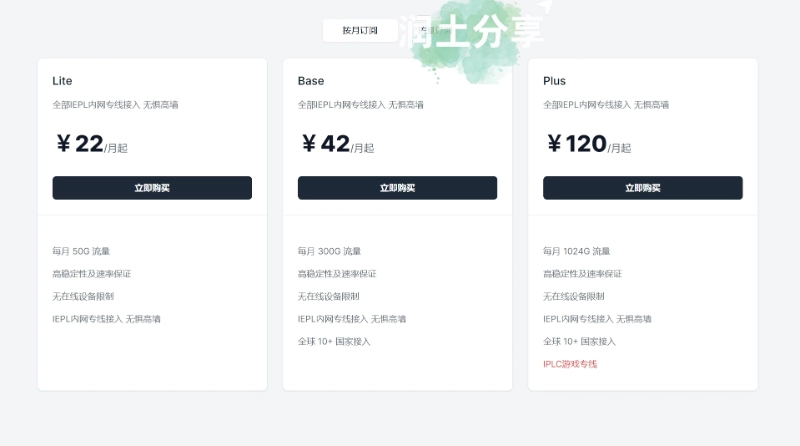
Task: Click the red IPLC游戏专线 feature link
Action: coord(570,364)
